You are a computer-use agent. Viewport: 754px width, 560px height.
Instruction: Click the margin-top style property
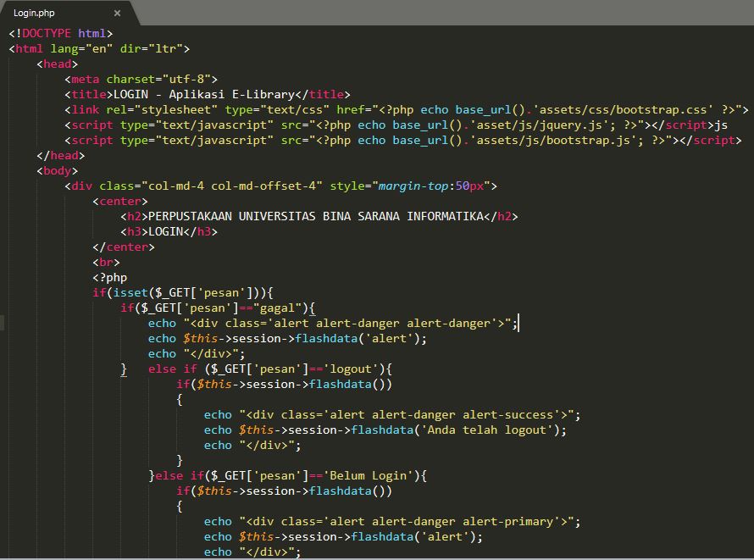point(413,186)
